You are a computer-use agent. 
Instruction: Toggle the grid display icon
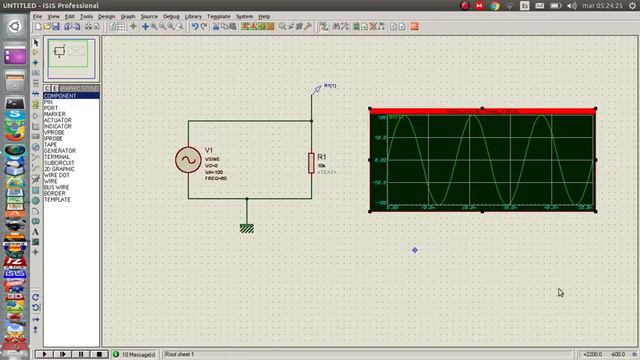[121, 27]
